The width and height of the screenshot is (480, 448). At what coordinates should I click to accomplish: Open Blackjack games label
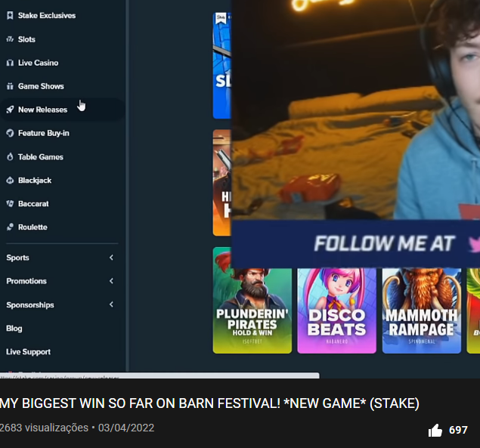(x=35, y=181)
